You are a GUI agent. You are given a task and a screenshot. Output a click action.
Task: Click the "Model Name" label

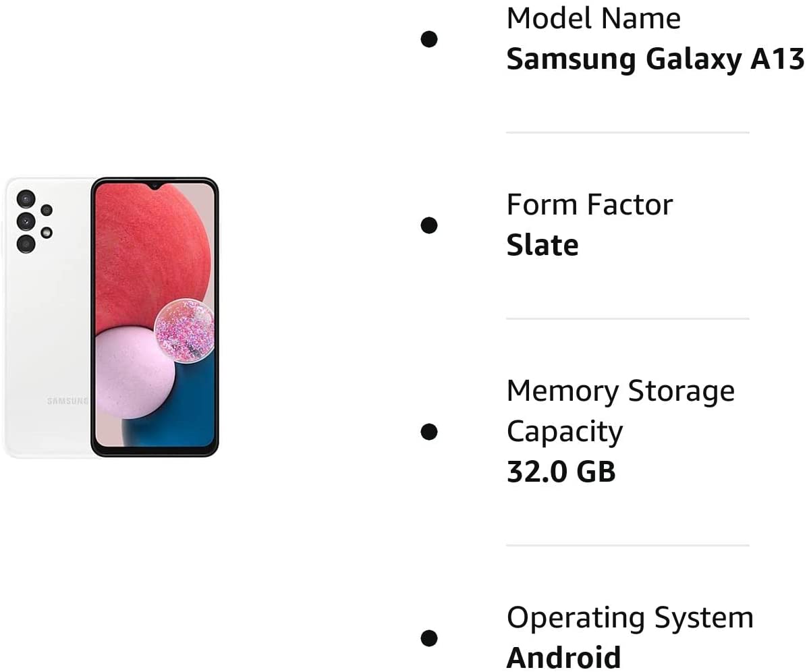click(593, 18)
